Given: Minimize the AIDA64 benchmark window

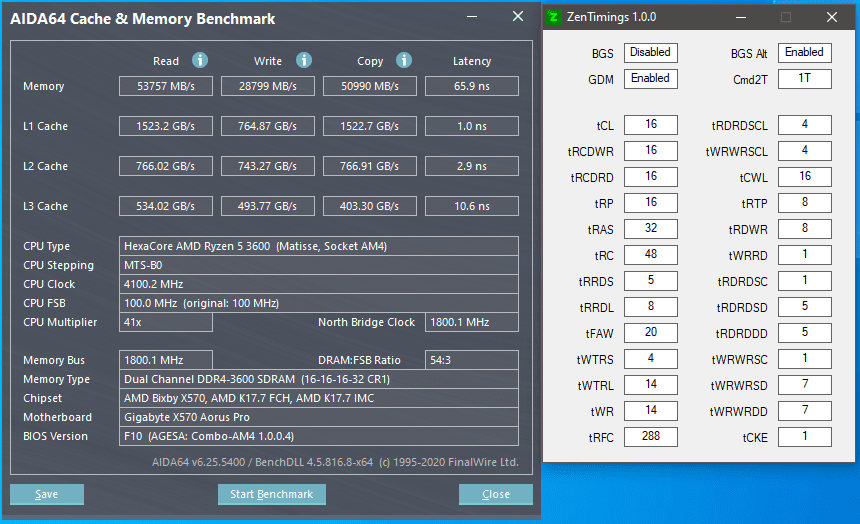Looking at the screenshot, I should tap(472, 16).
